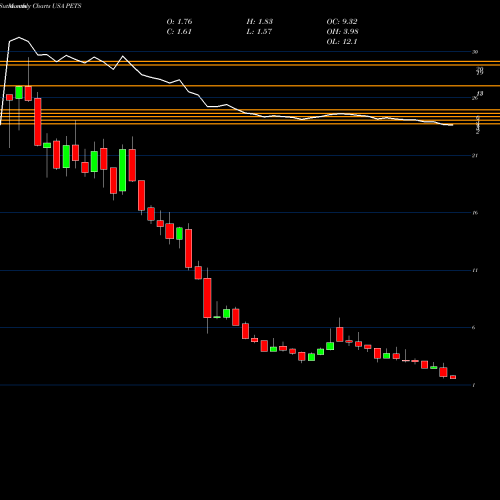Click the 'L: 1.57' low value

259,32
